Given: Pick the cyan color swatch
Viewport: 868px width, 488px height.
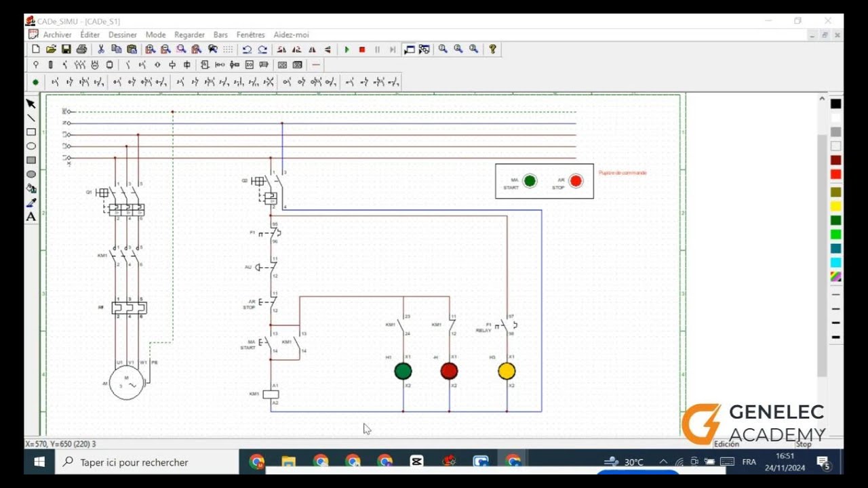Looking at the screenshot, I should (x=836, y=262).
